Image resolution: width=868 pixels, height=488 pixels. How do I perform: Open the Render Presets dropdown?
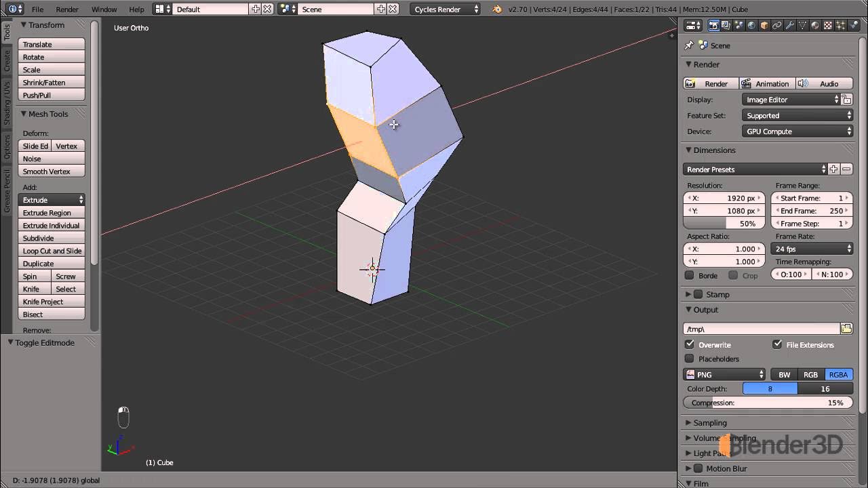[755, 169]
